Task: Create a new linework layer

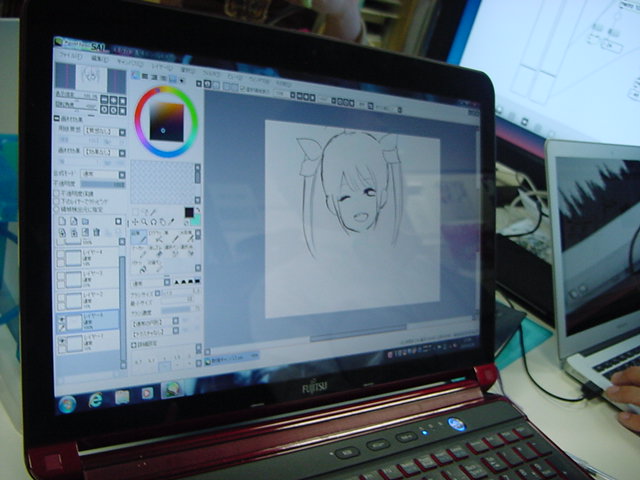Action: tap(74, 221)
